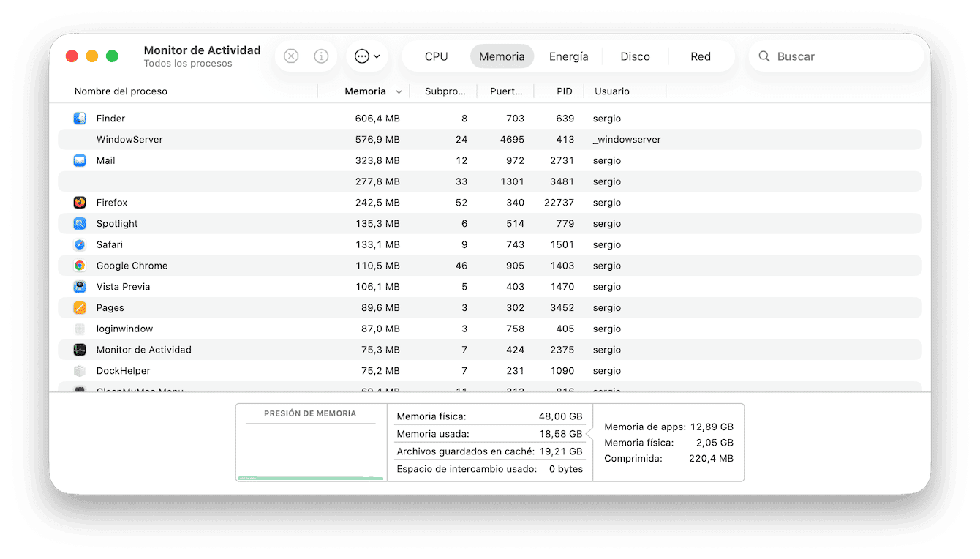Select the Memoria tab
Viewport: 980px width, 559px height.
pyautogui.click(x=502, y=56)
